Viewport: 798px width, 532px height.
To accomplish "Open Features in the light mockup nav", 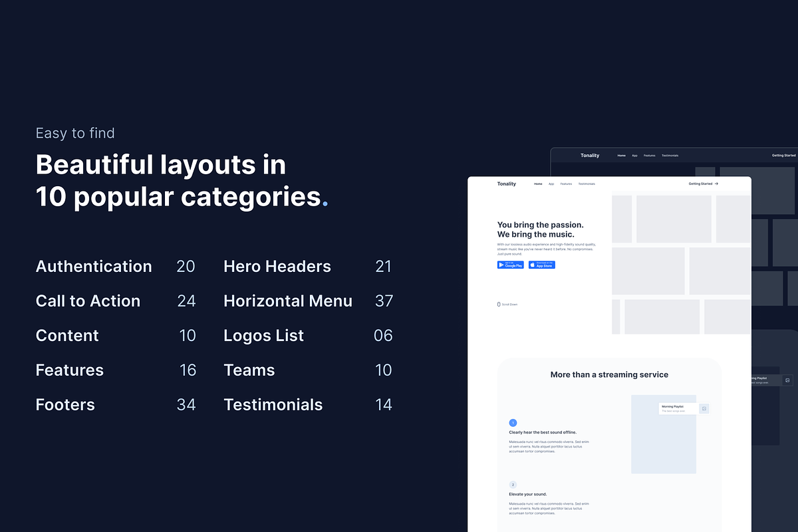I will point(566,184).
